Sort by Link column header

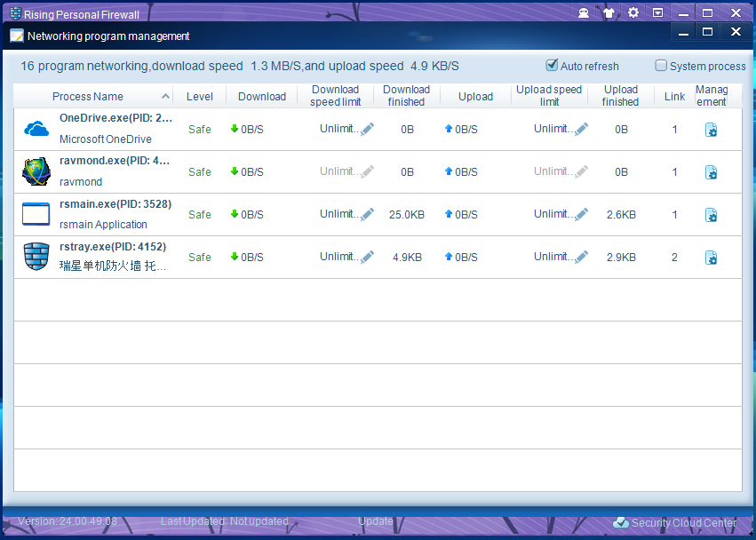pos(674,97)
